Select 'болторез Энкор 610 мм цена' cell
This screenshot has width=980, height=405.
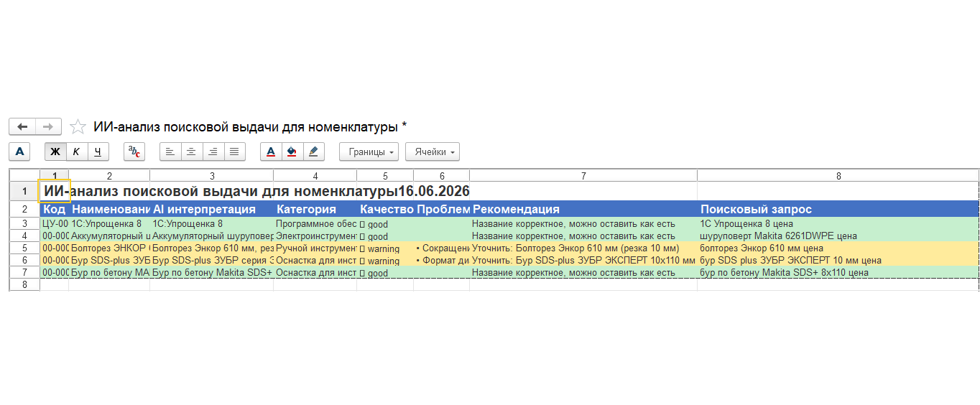pos(838,248)
